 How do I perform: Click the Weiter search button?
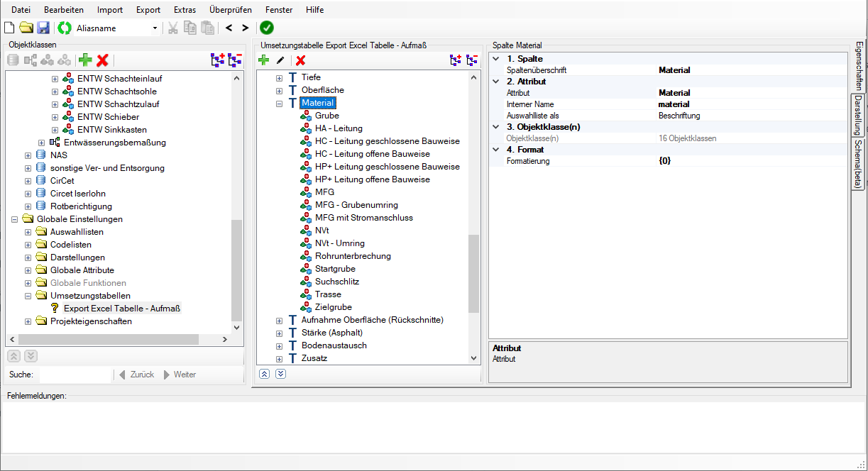click(x=180, y=375)
